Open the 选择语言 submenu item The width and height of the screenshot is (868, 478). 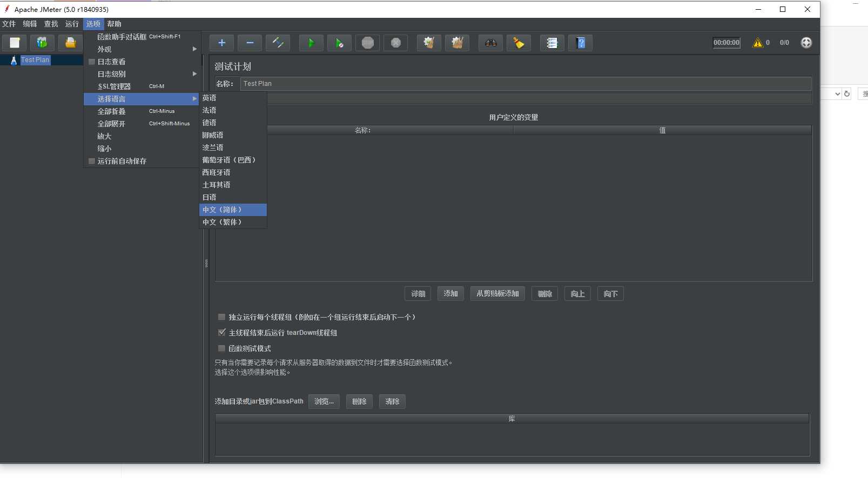pyautogui.click(x=142, y=99)
